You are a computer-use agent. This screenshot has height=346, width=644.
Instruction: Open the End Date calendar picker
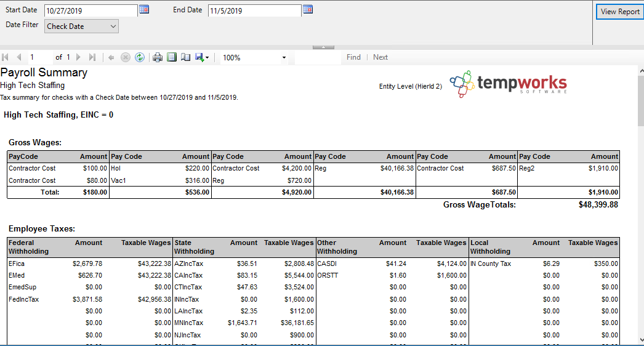[x=308, y=9]
